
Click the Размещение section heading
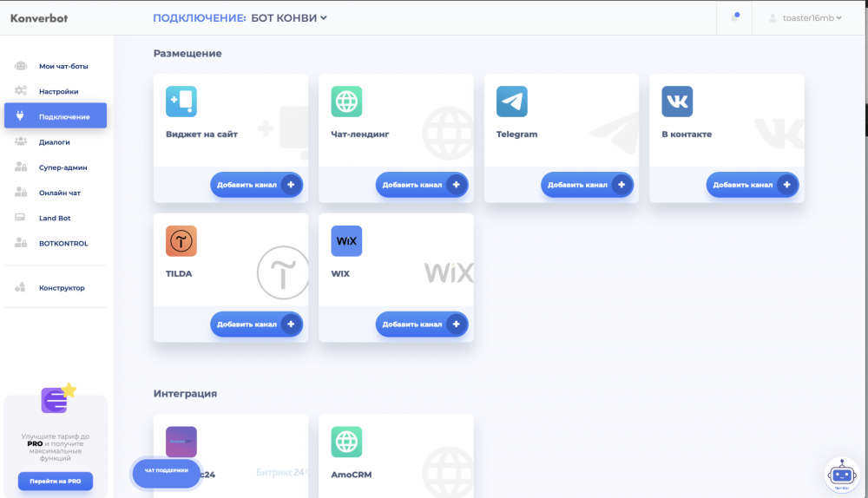coord(187,54)
